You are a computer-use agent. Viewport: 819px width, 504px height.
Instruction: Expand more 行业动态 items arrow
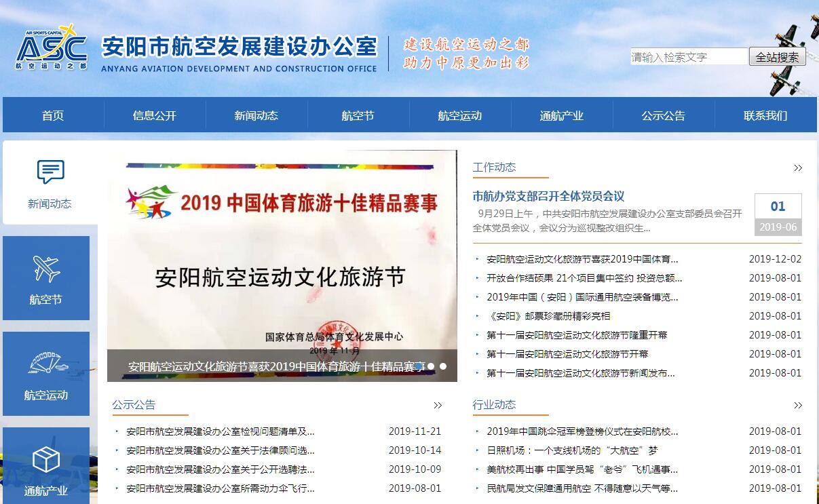798,406
